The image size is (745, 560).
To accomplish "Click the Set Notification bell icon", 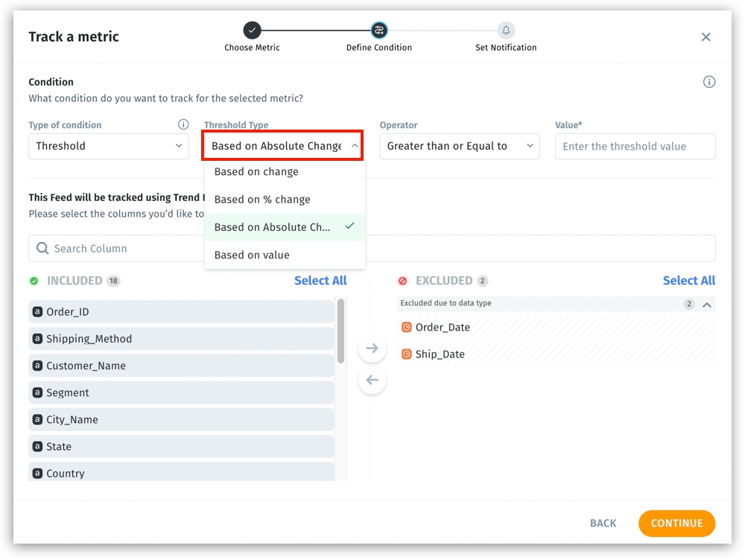I will [x=506, y=31].
